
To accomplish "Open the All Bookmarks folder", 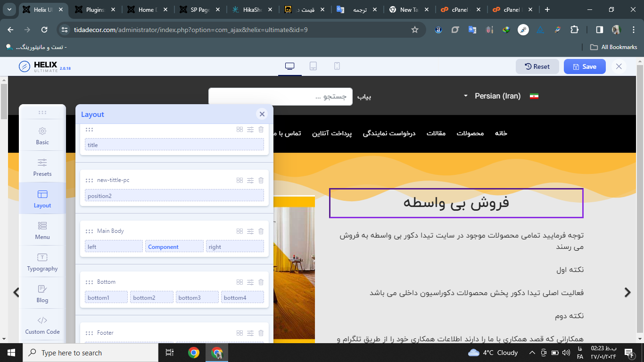I will pyautogui.click(x=614, y=47).
